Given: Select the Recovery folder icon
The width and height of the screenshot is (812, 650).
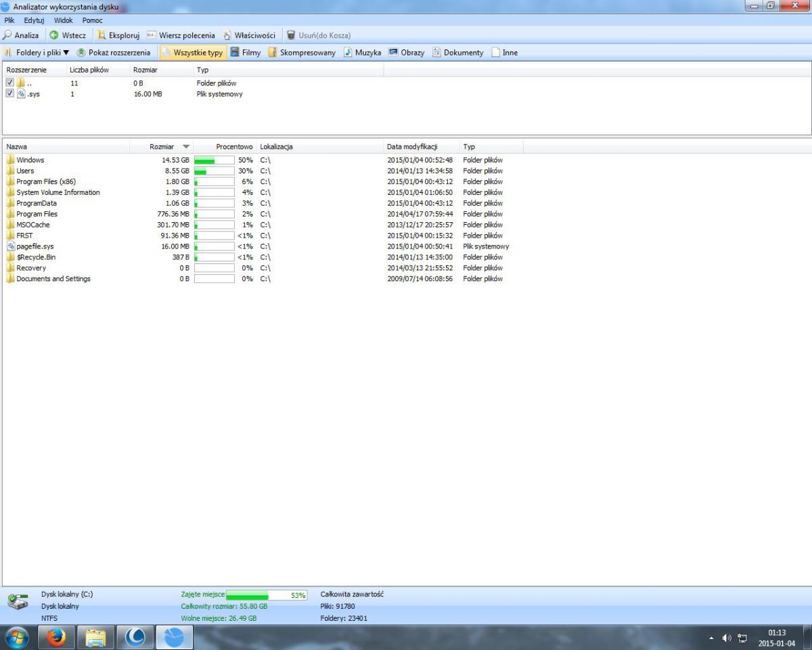Looking at the screenshot, I should pyautogui.click(x=11, y=268).
